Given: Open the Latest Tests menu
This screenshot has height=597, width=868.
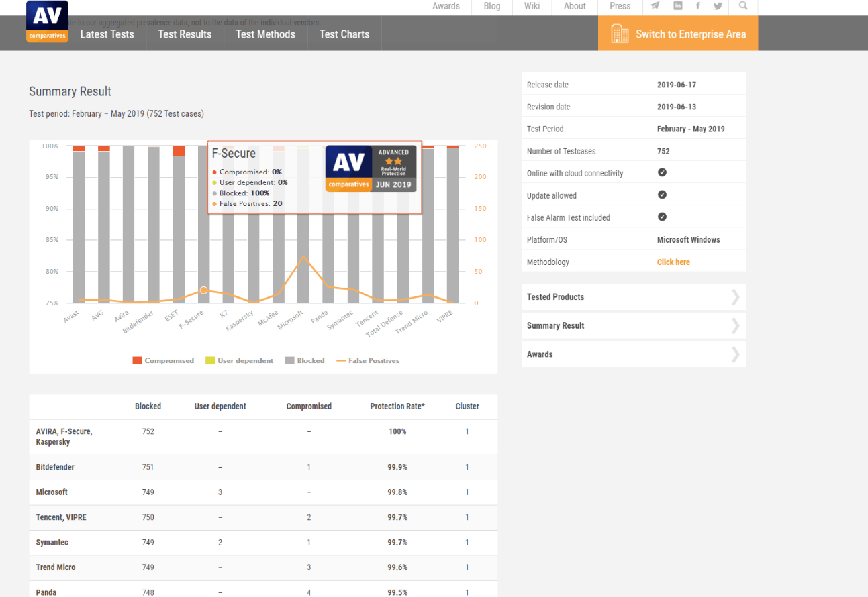Looking at the screenshot, I should click(107, 34).
